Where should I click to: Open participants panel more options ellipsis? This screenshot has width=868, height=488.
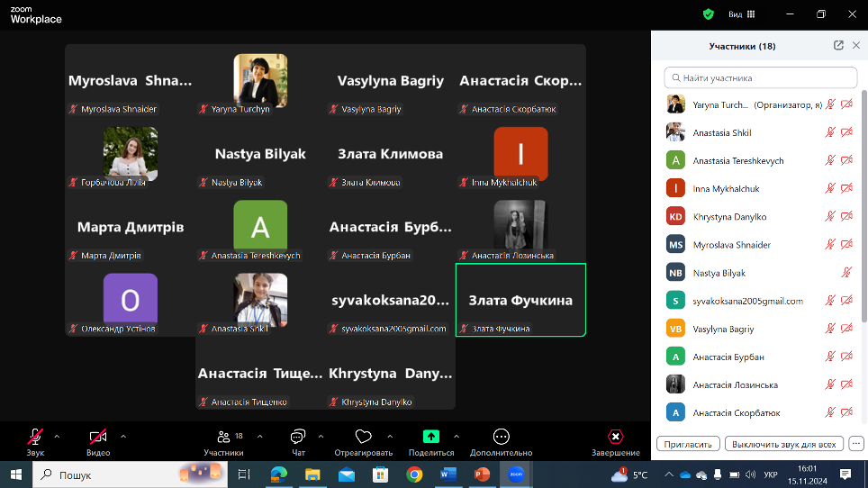pos(855,444)
